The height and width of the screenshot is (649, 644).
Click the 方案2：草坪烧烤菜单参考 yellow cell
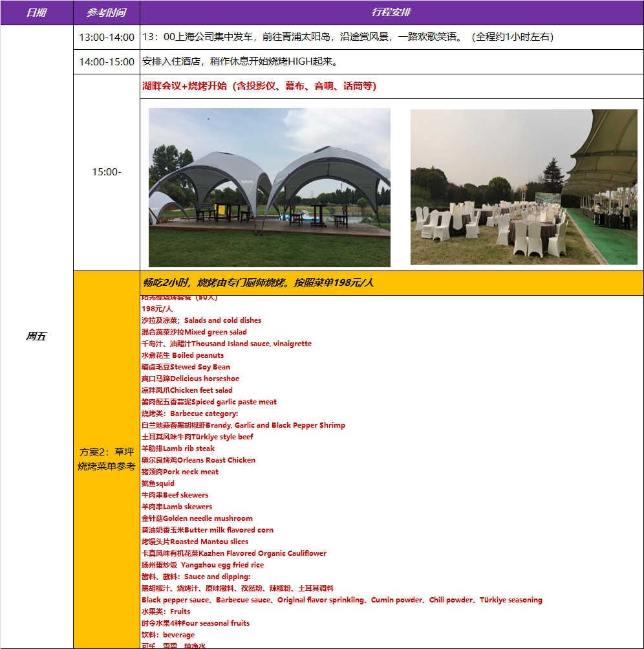(x=107, y=459)
